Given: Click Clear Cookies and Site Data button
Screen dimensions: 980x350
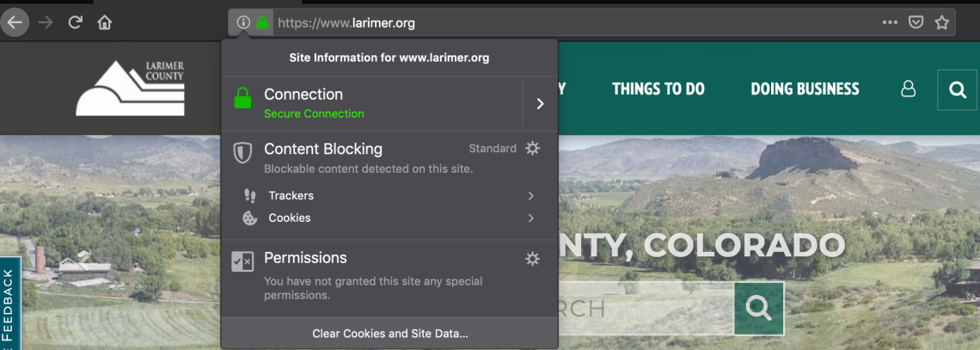Looking at the screenshot, I should click(x=389, y=333).
